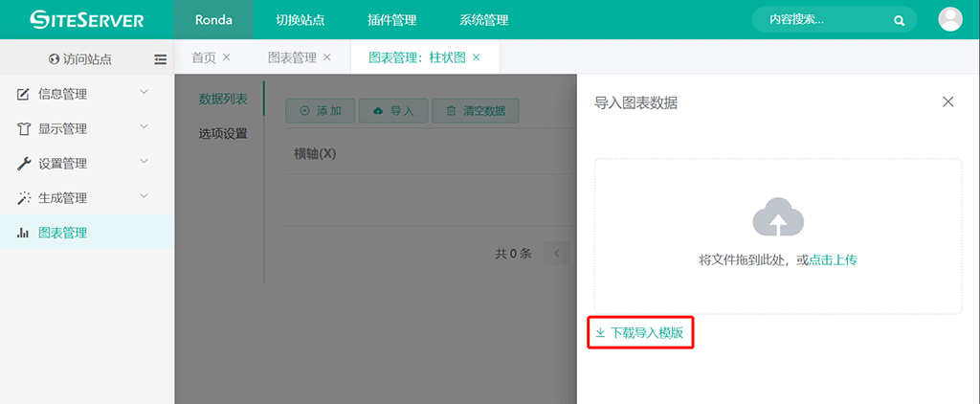The height and width of the screenshot is (404, 980).
Task: Click the 下载导入模版 link
Action: (639, 333)
